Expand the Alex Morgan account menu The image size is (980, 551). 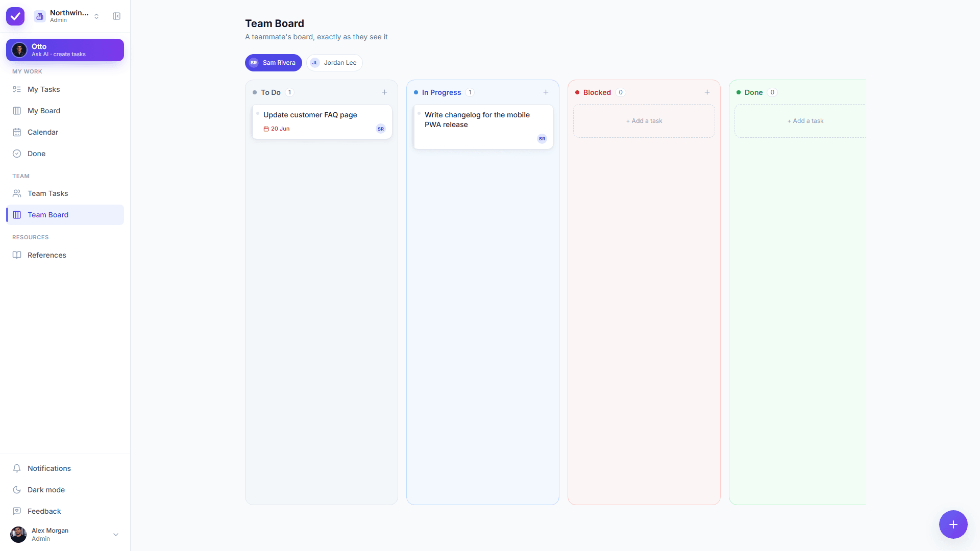coord(65,535)
